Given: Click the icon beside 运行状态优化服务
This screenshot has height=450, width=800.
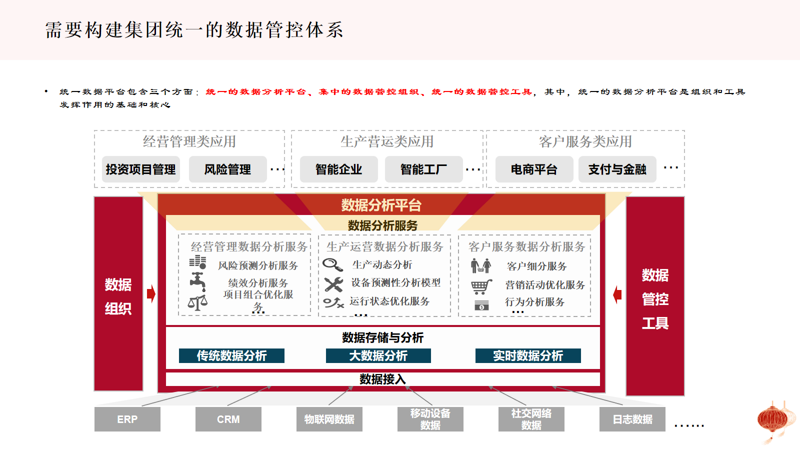Looking at the screenshot, I should [x=334, y=303].
